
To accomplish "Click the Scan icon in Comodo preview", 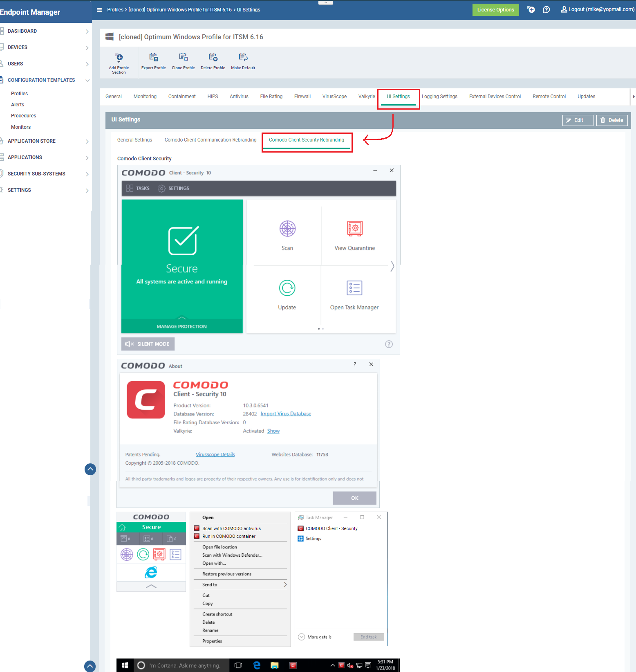I will [287, 228].
